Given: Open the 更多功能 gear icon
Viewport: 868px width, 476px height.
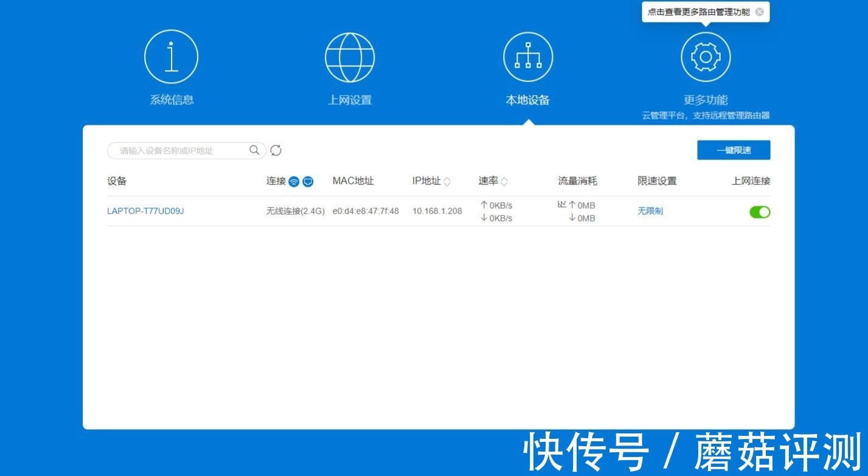Looking at the screenshot, I should (706, 57).
